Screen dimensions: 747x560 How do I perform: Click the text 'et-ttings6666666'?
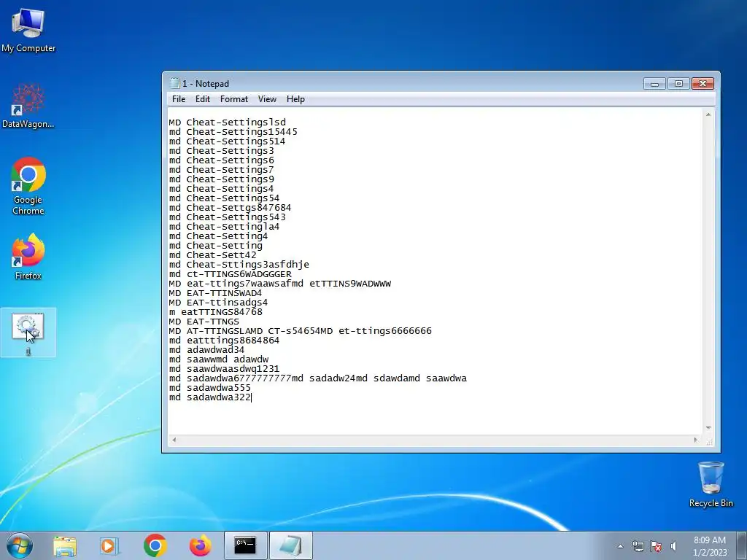point(385,331)
